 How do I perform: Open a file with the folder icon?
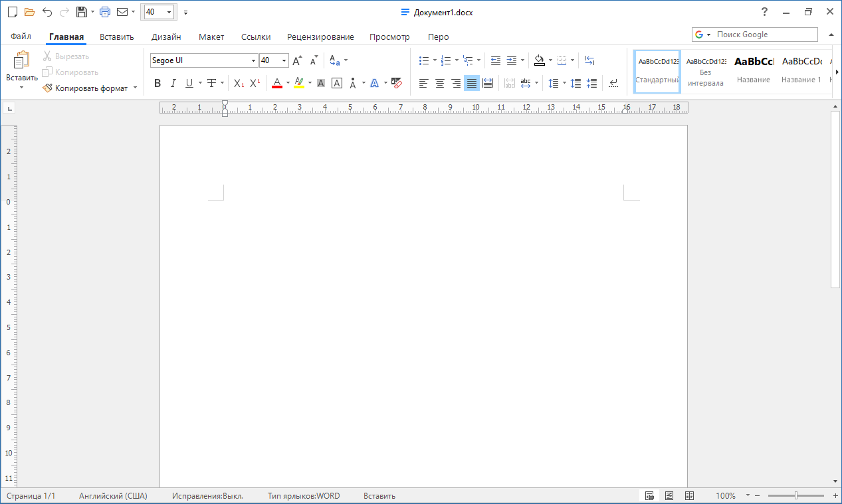point(29,12)
